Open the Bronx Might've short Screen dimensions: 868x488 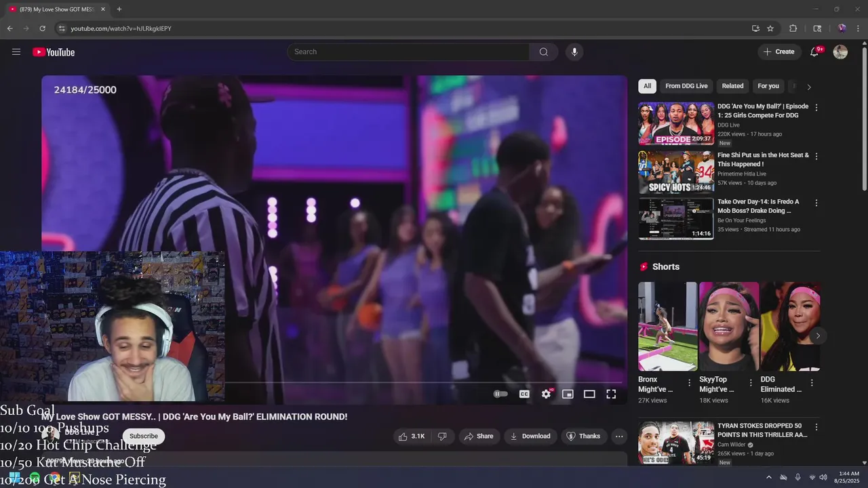tap(667, 326)
